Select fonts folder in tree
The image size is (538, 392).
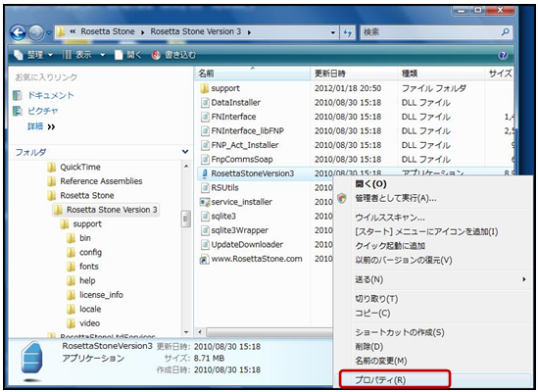pyautogui.click(x=89, y=267)
